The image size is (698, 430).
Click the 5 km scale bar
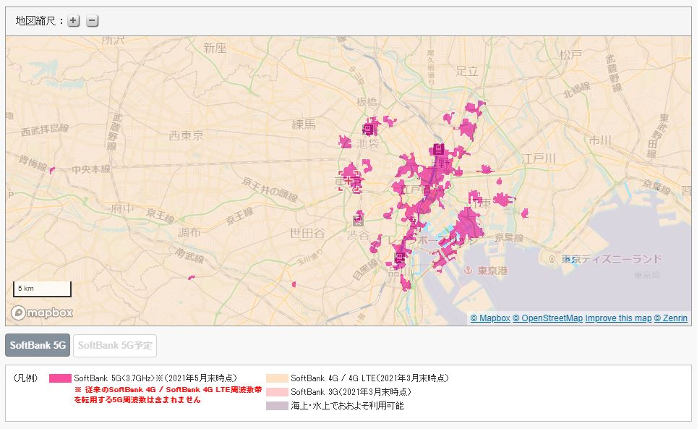[42, 289]
